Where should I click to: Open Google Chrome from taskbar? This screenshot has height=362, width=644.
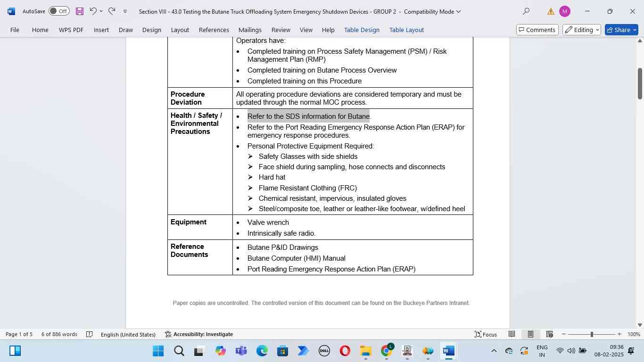click(387, 351)
